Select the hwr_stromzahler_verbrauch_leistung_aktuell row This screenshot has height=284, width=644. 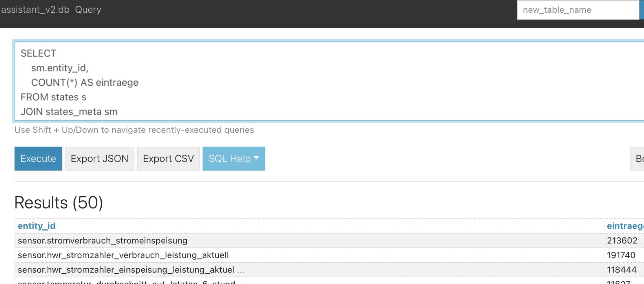pos(309,255)
